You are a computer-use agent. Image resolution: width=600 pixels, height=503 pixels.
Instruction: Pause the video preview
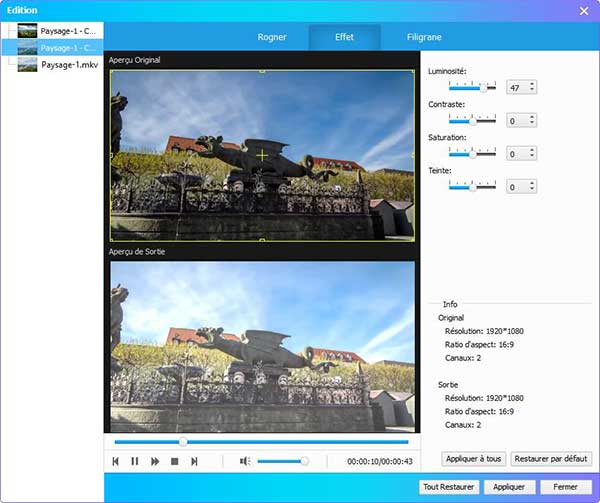click(x=135, y=461)
